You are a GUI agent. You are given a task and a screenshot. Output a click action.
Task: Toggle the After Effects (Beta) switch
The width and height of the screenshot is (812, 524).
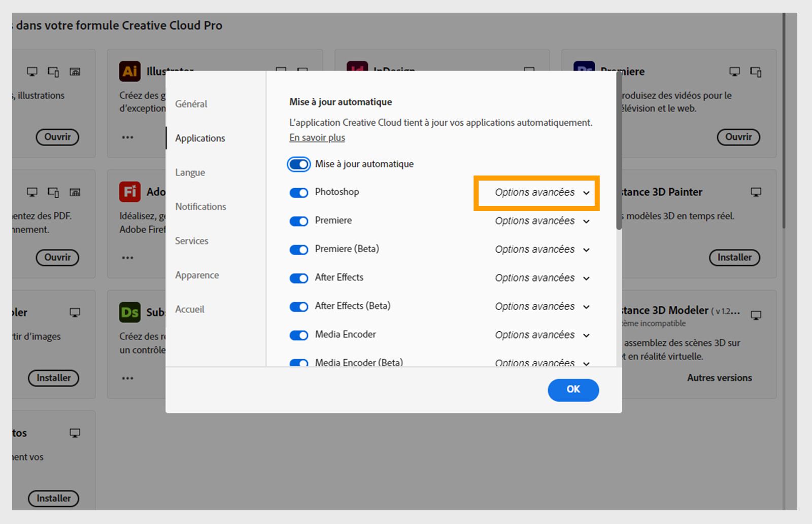coord(298,306)
